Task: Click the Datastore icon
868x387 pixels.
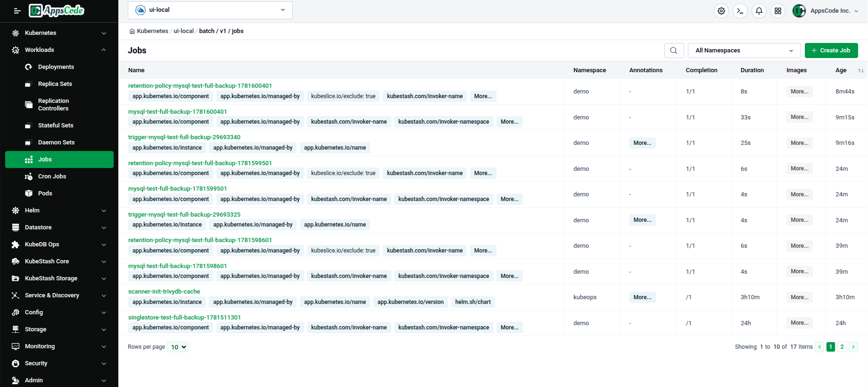Action: coord(16,227)
